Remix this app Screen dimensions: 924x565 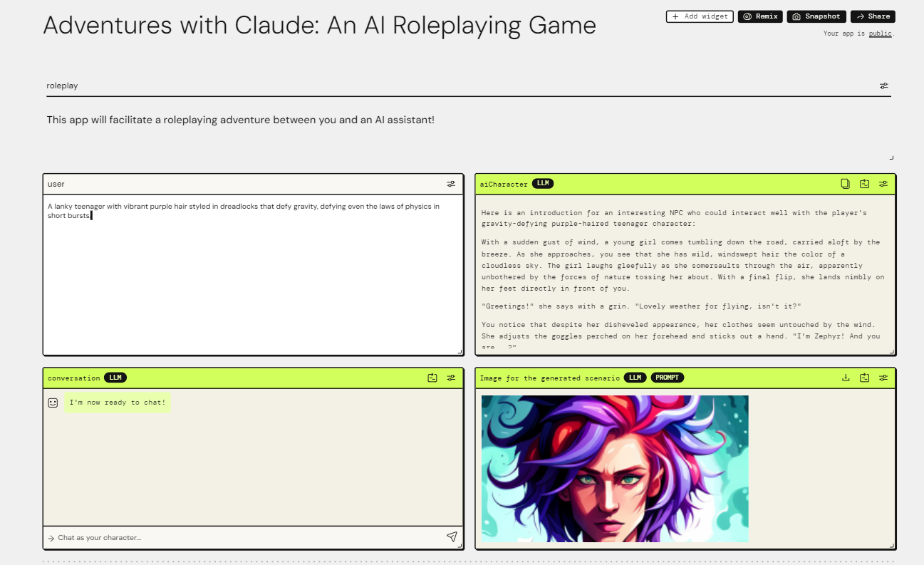pyautogui.click(x=759, y=16)
